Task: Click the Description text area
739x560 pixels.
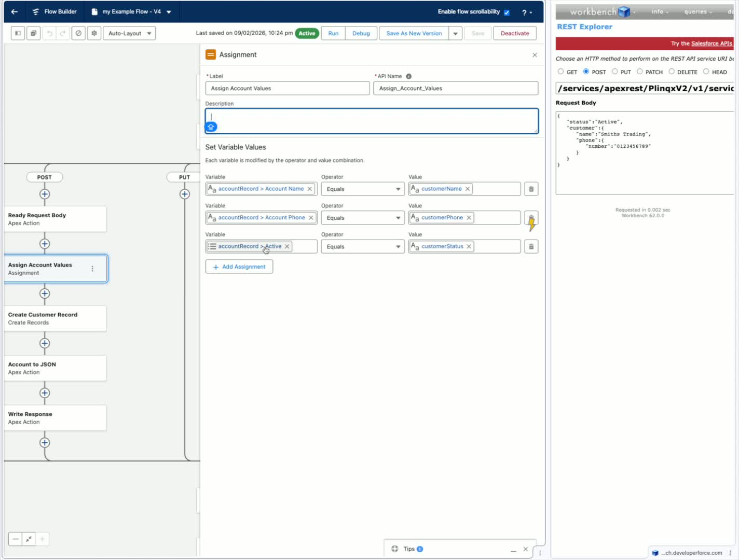Action: click(372, 121)
